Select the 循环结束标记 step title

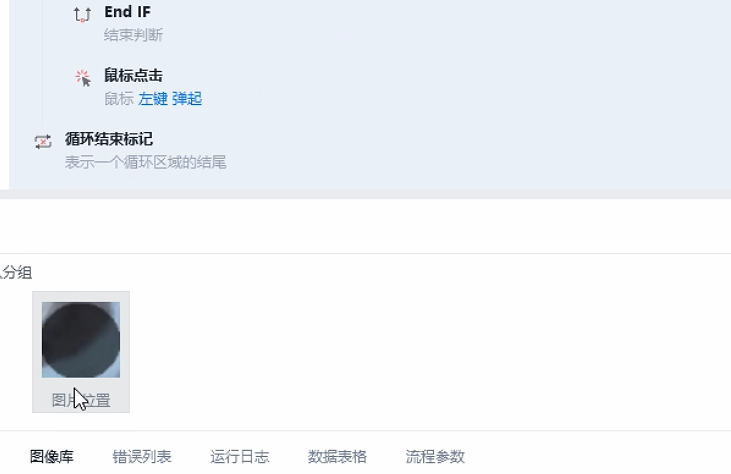click(x=109, y=139)
